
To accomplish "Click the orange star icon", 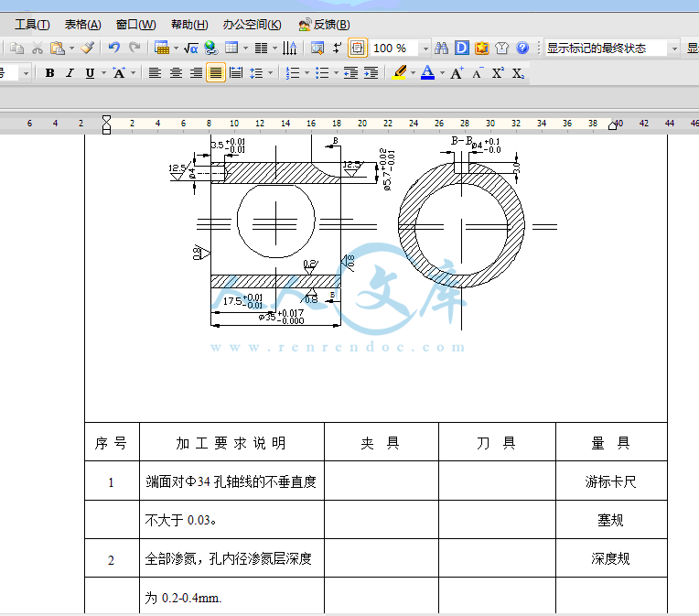I will point(482,49).
